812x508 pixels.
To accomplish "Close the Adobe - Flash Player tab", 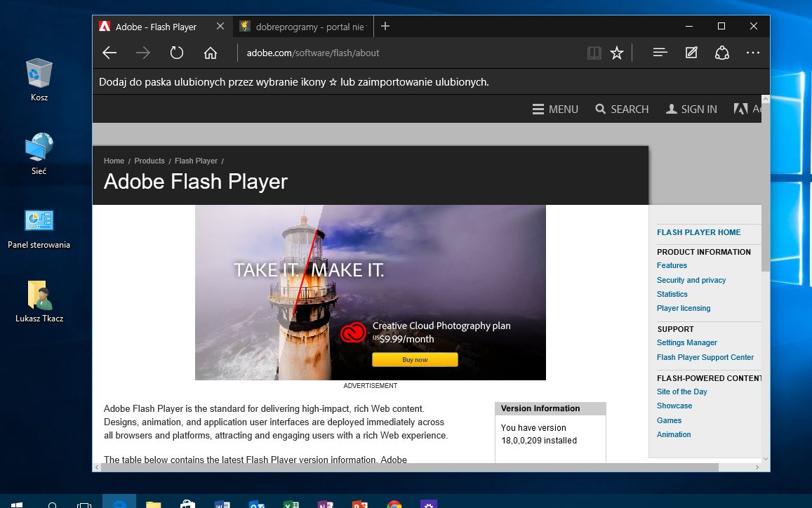I will click(x=220, y=26).
